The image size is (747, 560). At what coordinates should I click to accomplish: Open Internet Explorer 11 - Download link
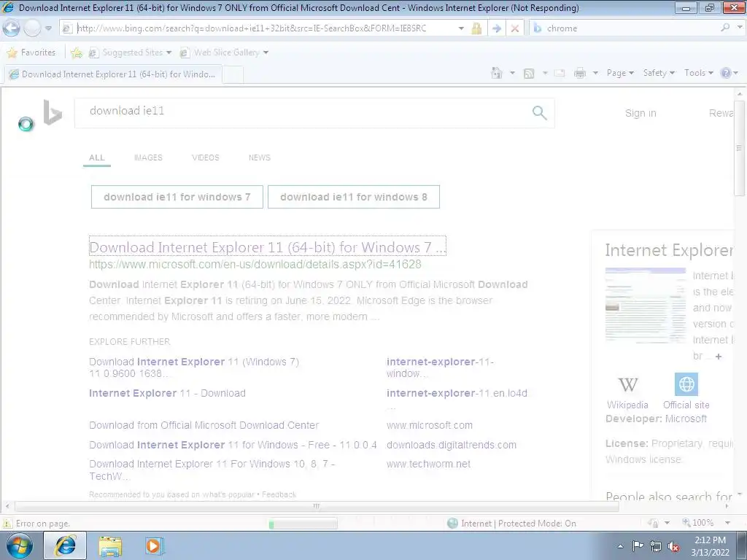point(167,393)
